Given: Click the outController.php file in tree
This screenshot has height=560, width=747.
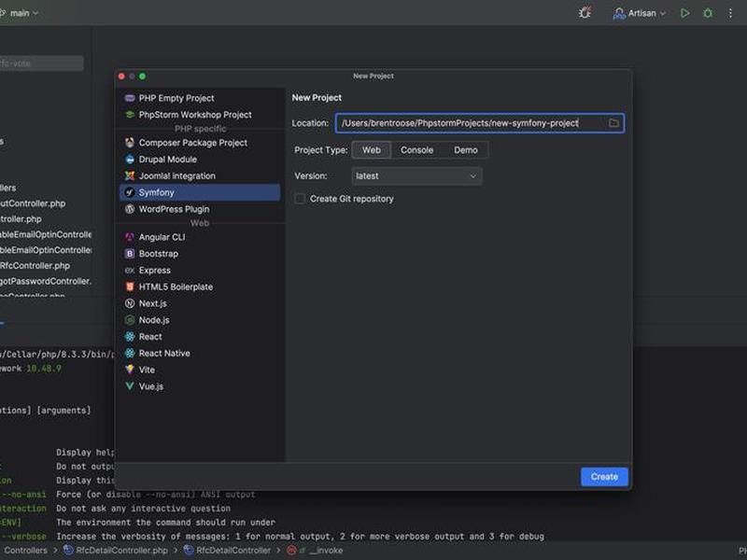Looking at the screenshot, I should coord(33,203).
